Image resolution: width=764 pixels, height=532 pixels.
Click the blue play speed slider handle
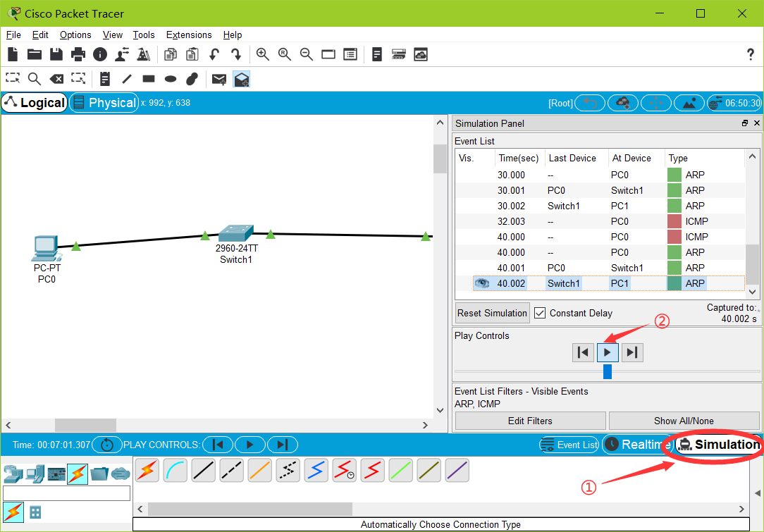[608, 372]
